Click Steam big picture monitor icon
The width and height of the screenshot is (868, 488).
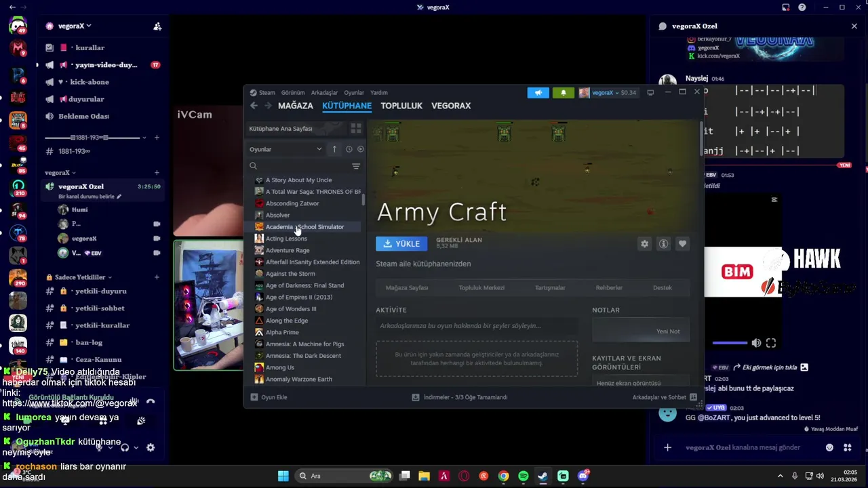pos(650,93)
